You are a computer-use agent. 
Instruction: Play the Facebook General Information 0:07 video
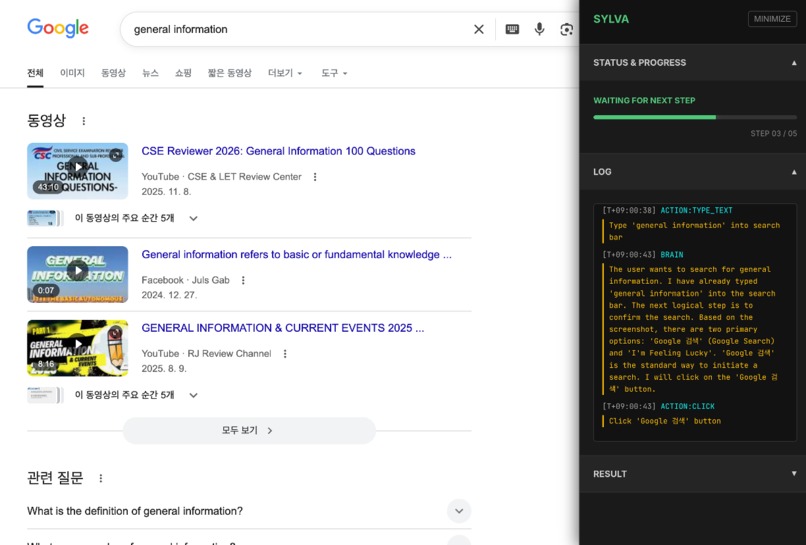coord(78,274)
